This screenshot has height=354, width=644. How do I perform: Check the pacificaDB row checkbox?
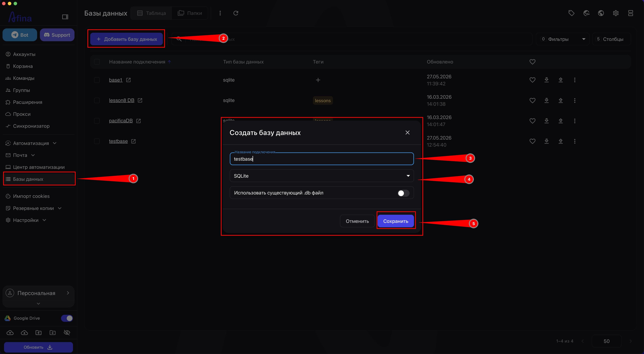(x=97, y=121)
